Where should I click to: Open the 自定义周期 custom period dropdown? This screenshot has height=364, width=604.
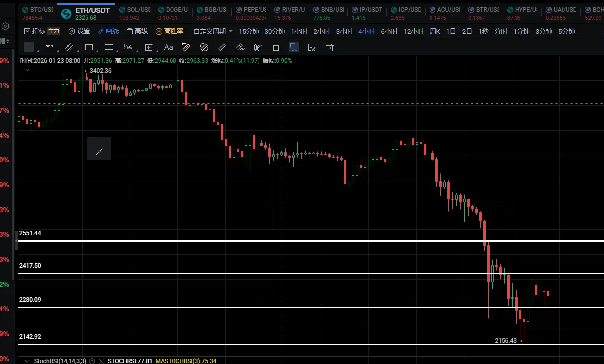tap(213, 31)
